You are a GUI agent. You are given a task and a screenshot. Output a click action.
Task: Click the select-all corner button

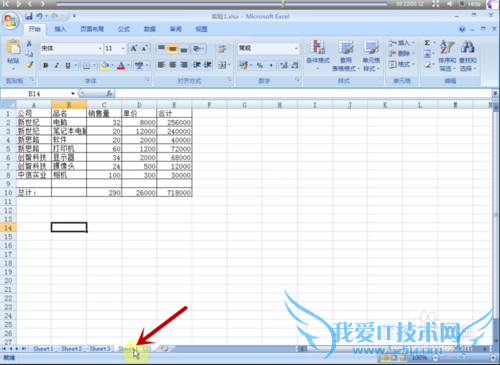point(8,105)
